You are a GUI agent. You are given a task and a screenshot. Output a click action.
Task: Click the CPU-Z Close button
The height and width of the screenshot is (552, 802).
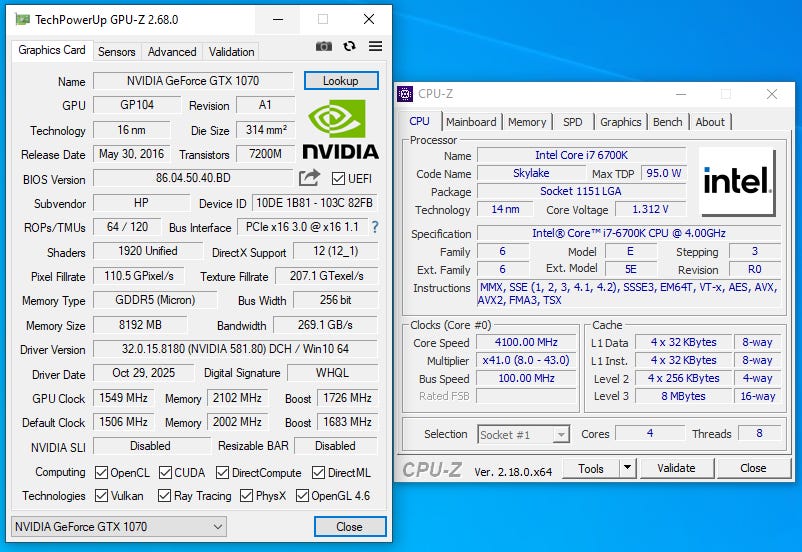[753, 468]
